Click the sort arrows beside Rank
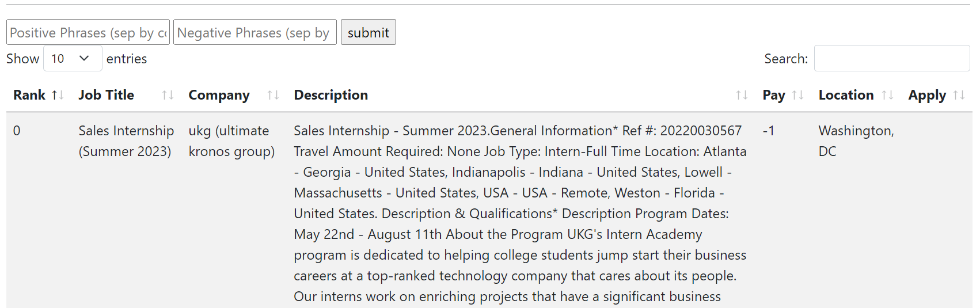The height and width of the screenshot is (308, 980). pos(58,95)
